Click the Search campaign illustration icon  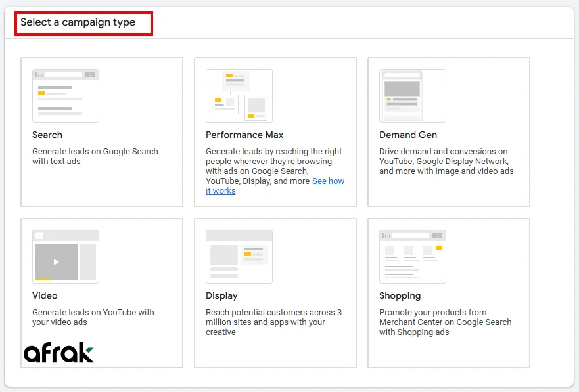(x=66, y=96)
